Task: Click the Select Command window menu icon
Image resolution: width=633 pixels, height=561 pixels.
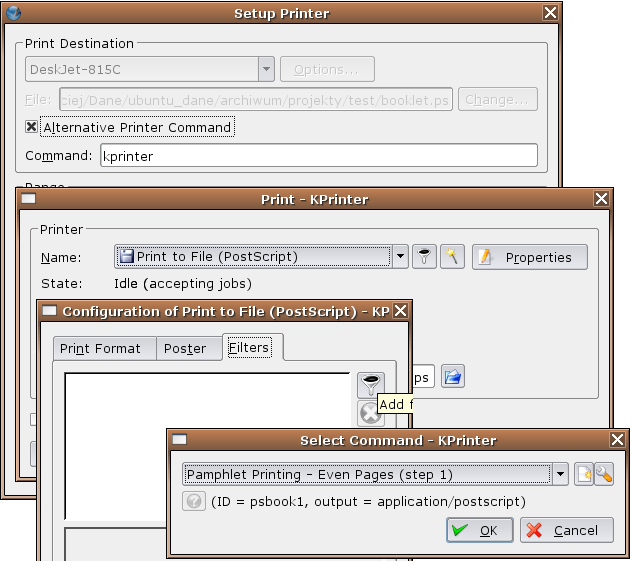Action: 180,439
